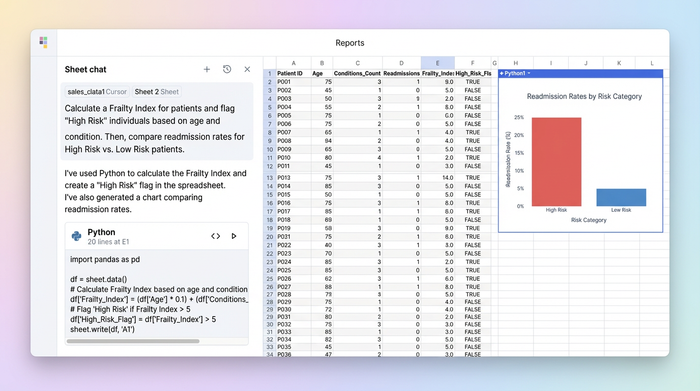Select highlighted column E header
Screen dimensions: 700x391
(438, 63)
